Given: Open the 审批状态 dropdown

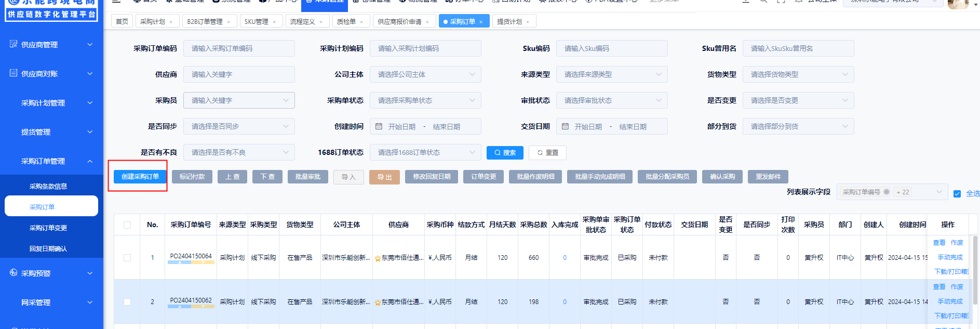Looking at the screenshot, I should (612, 100).
